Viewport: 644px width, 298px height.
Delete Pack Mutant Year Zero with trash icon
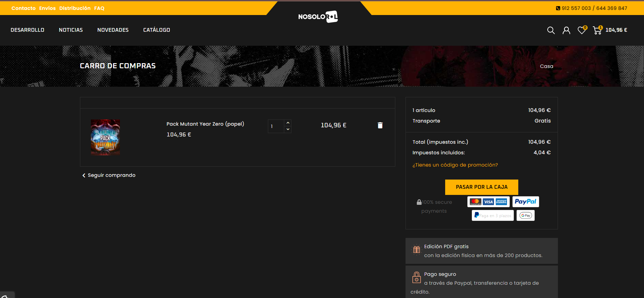tap(380, 125)
